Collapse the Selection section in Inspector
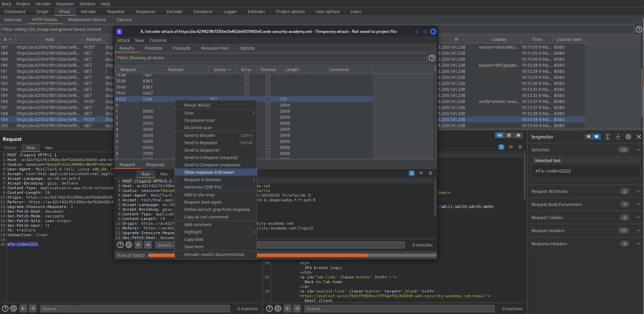644x314 pixels. 638,150
